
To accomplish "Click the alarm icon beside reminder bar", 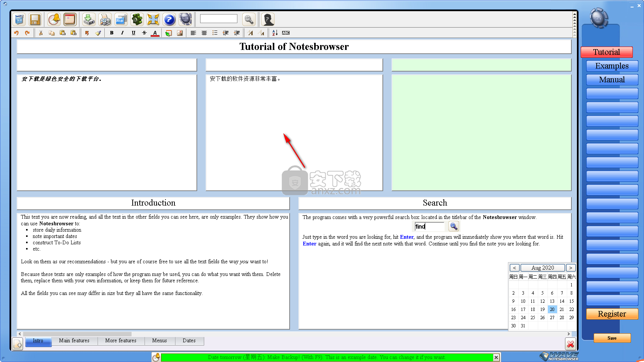I will pos(156,357).
